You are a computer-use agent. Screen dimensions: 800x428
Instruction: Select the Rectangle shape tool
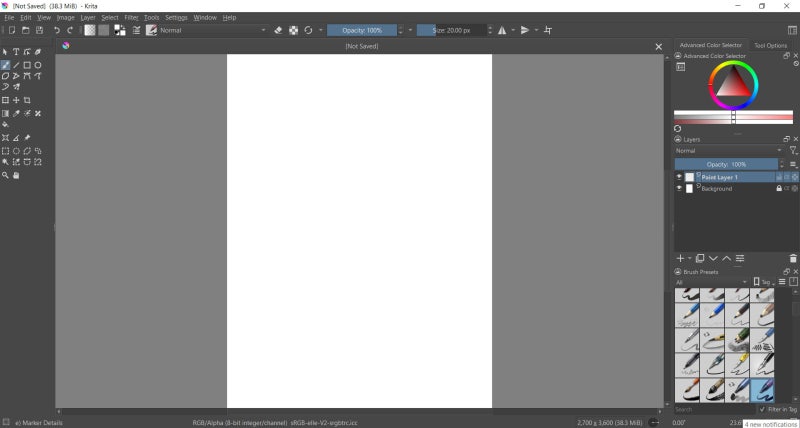[x=27, y=65]
